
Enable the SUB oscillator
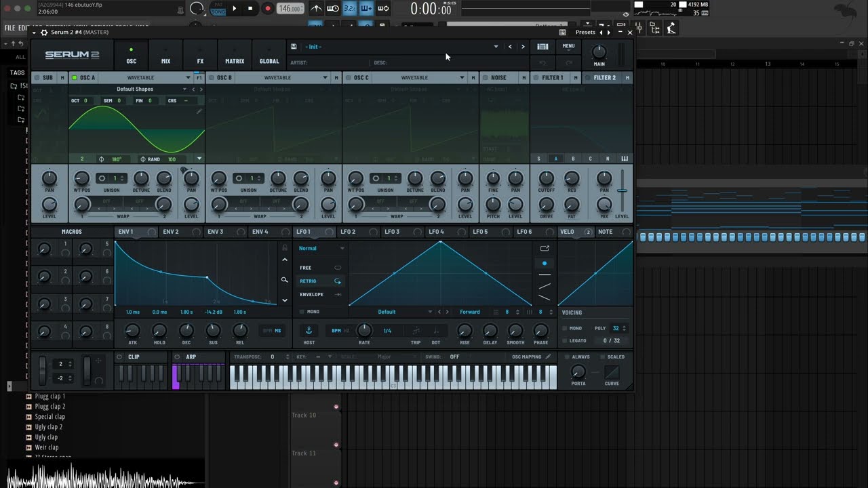click(x=37, y=78)
